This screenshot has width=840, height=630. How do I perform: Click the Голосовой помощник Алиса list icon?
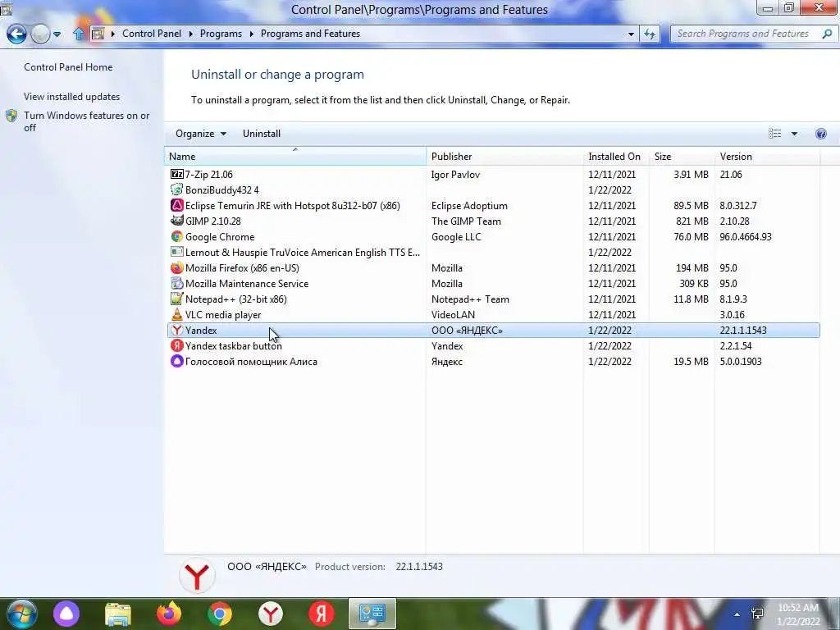(177, 361)
